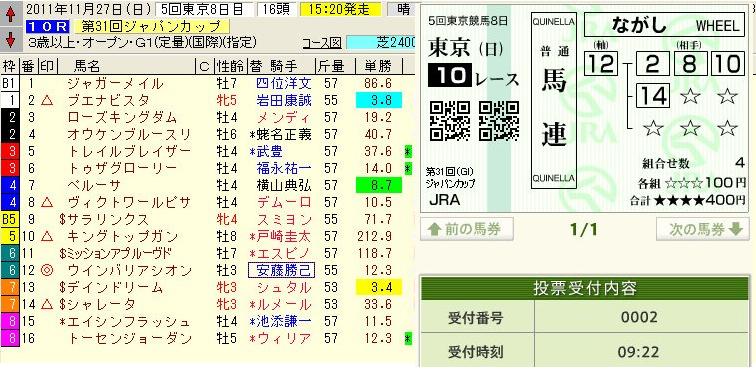Click the 印 mark column header
756x374 pixels.
[47, 67]
